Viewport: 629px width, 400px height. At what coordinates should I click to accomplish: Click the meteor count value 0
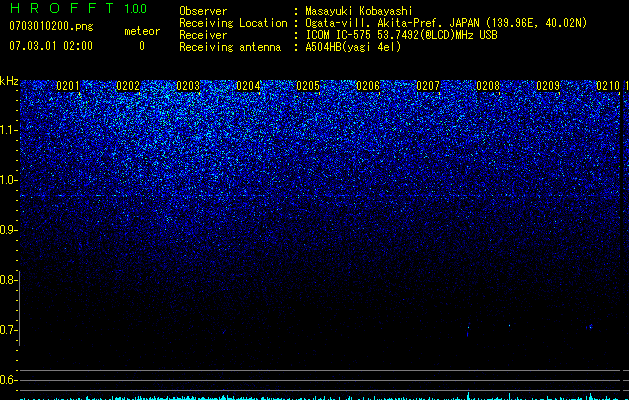point(142,46)
